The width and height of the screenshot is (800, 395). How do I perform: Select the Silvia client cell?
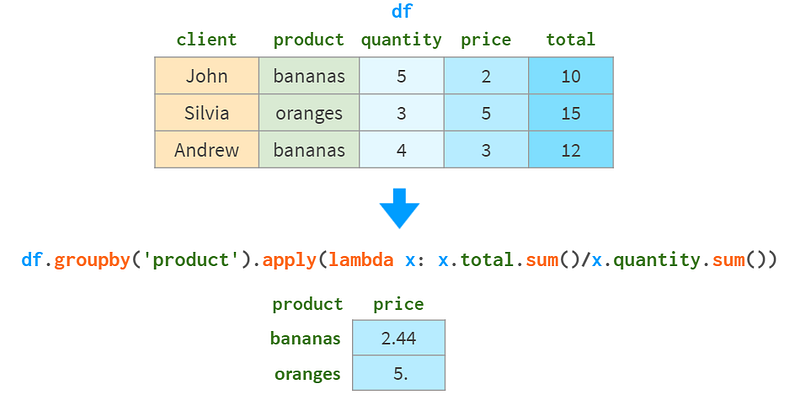207,113
